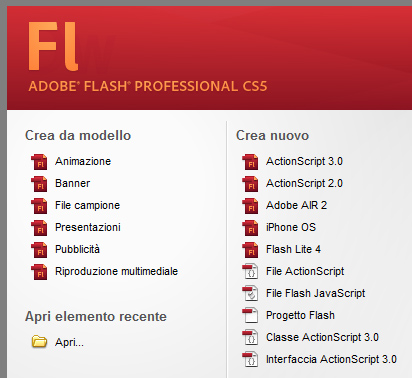Click the yellow folder icon beside Apri...

[x=39, y=342]
